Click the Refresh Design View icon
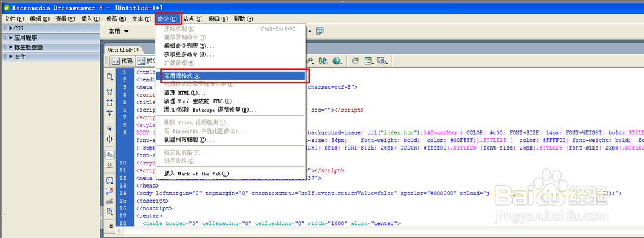This screenshot has width=644, height=238. pos(355,61)
